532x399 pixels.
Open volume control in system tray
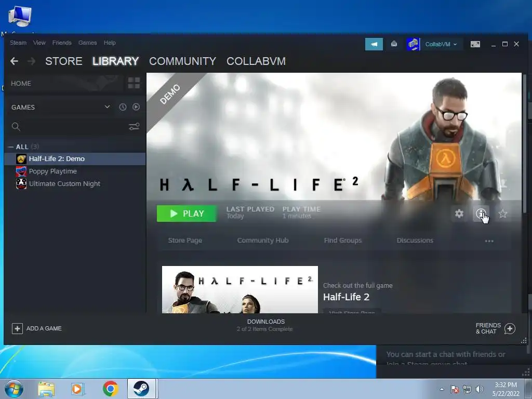[x=480, y=389]
